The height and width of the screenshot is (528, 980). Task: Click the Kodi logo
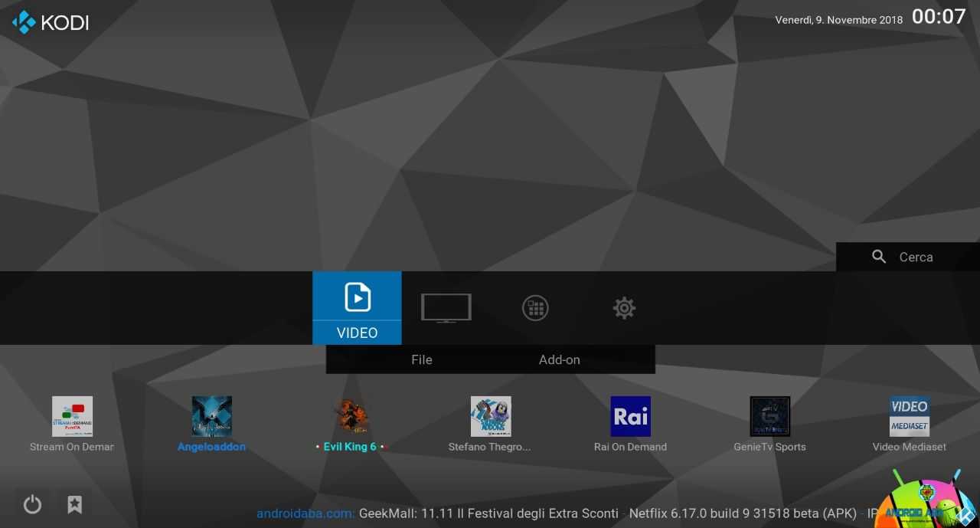(x=51, y=22)
